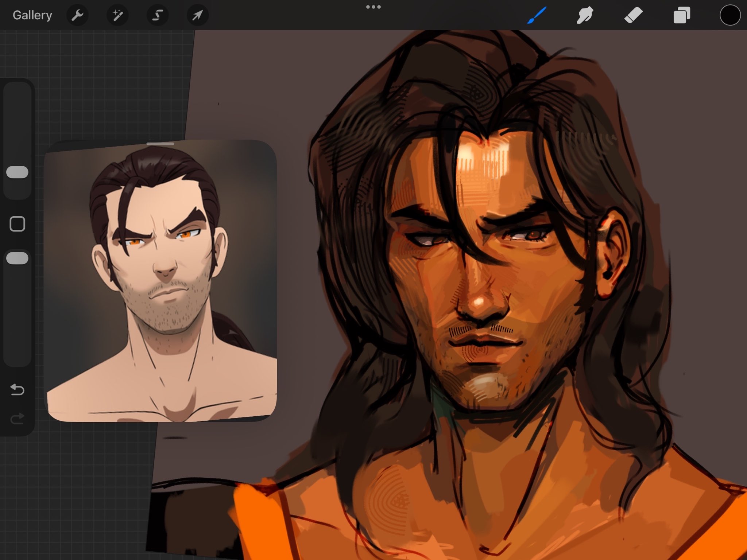Open the Adjustments magic wand menu
This screenshot has height=560, width=747.
coord(117,15)
